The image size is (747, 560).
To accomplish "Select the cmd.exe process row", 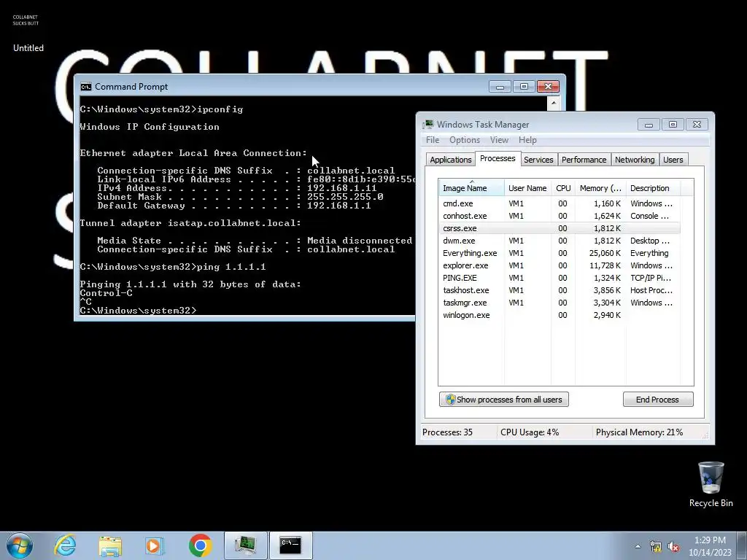I will [560, 203].
